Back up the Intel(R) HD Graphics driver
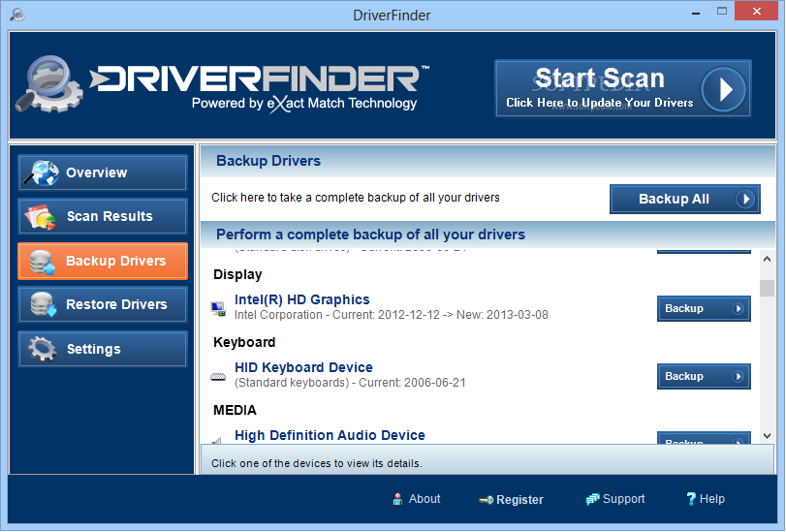 704,308
